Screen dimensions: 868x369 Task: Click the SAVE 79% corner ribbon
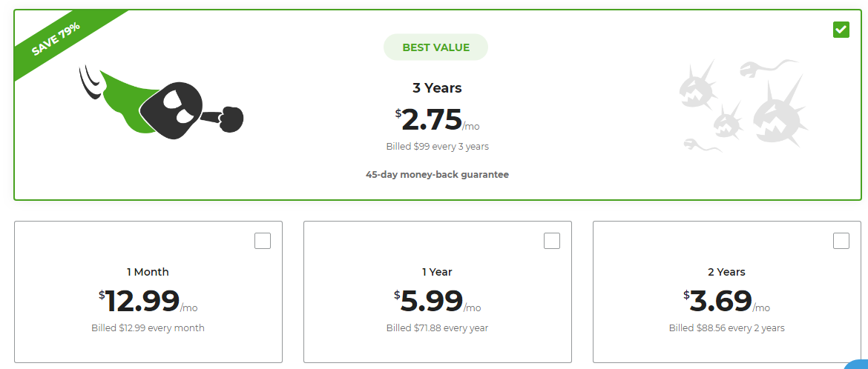point(56,39)
